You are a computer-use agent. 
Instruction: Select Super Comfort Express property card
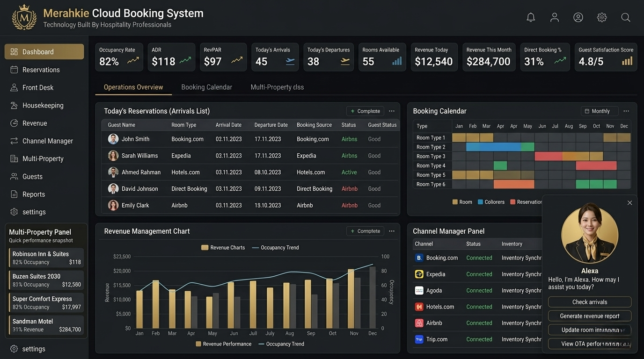click(46, 302)
